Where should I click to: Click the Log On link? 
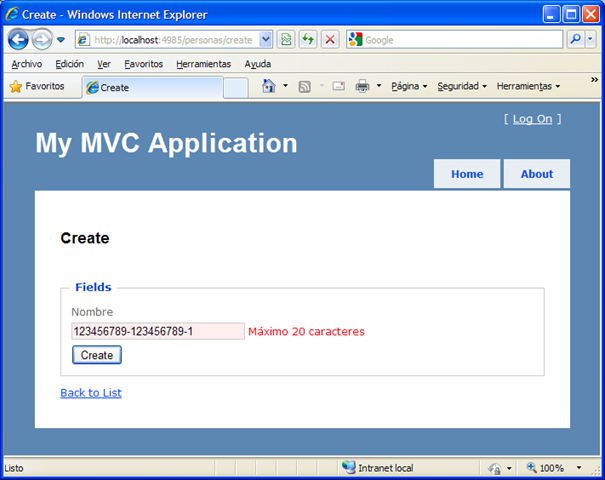pos(532,119)
